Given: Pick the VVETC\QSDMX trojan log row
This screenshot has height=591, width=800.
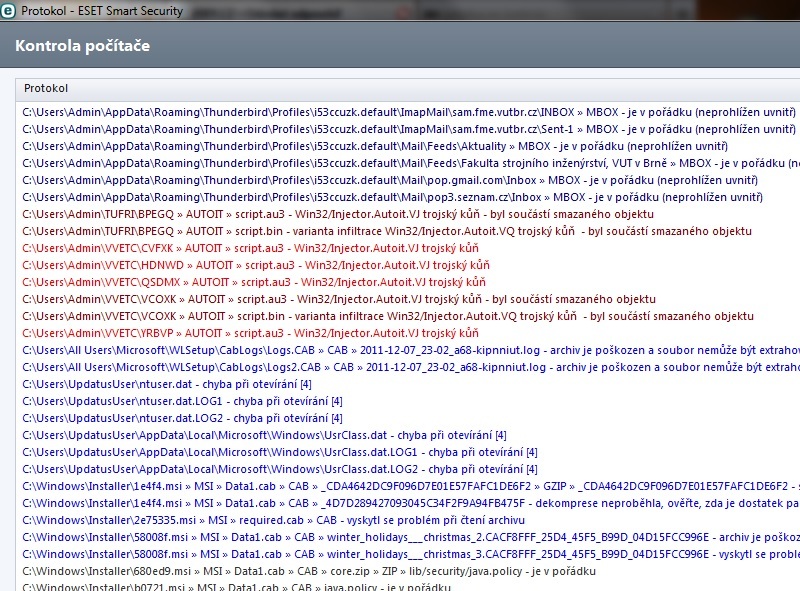Looking at the screenshot, I should pyautogui.click(x=251, y=282).
